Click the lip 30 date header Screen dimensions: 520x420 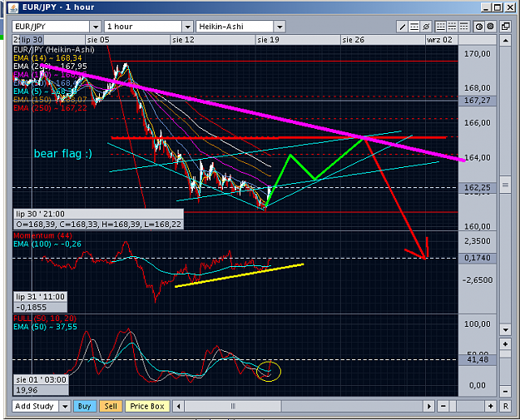[x=32, y=40]
